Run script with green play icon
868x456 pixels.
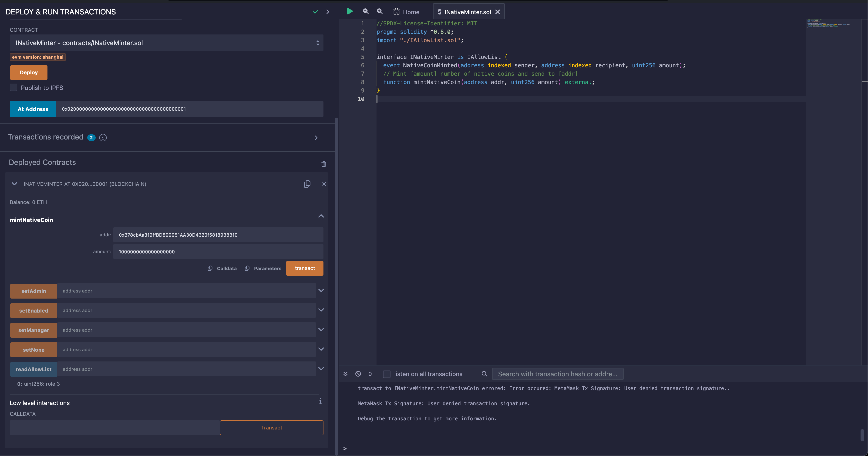click(350, 11)
